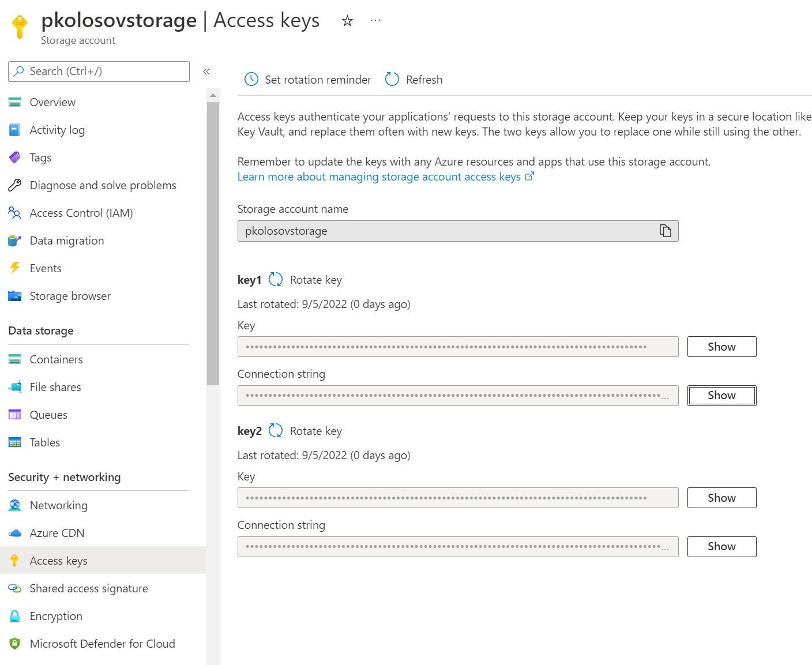Open the Microsoft Defender for Cloud shield icon
The width and height of the screenshot is (812, 665).
pyautogui.click(x=15, y=644)
